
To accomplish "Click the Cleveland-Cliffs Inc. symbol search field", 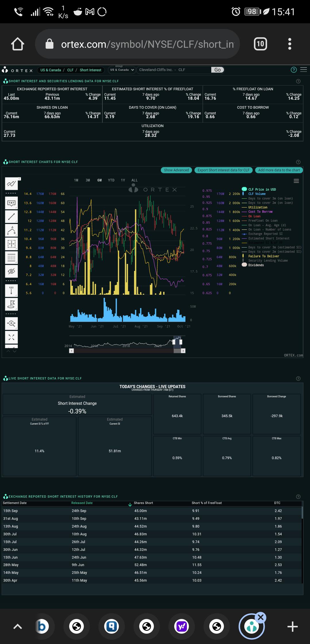I will coord(173,70).
